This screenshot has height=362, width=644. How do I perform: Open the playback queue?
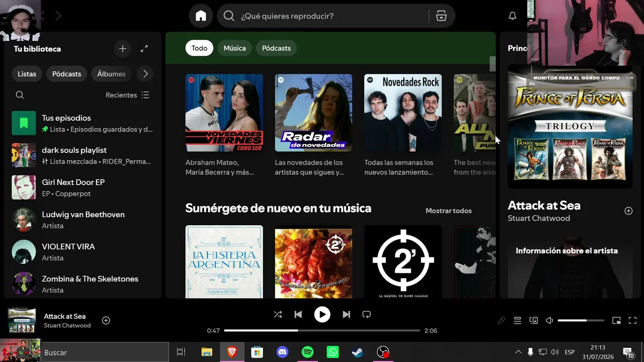pyautogui.click(x=517, y=320)
